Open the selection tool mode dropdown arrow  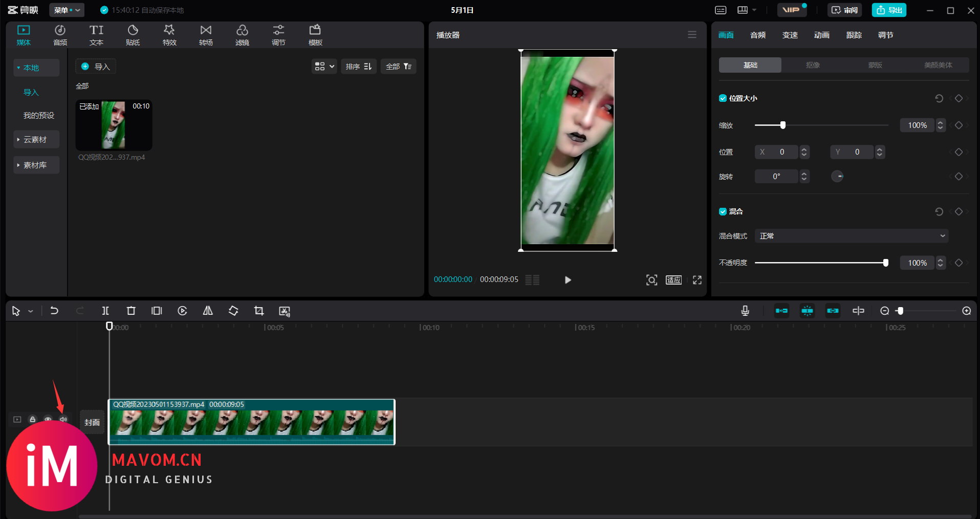point(31,311)
